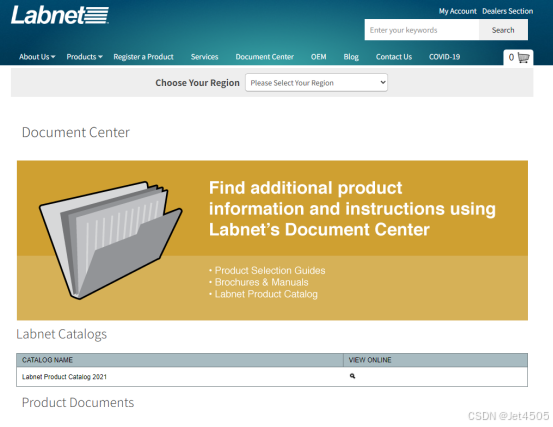View Labnet Product Catalog 2021 online via magnifier

coord(352,376)
